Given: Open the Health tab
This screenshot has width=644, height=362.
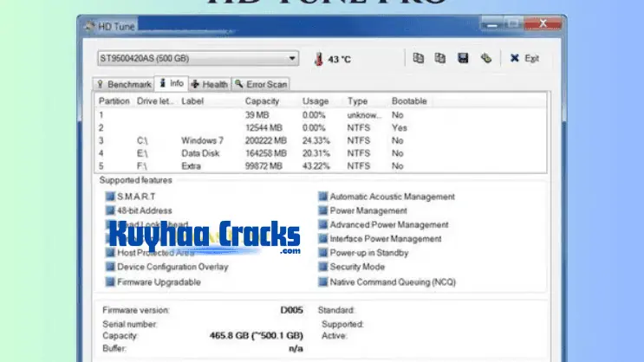Looking at the screenshot, I should [x=209, y=84].
